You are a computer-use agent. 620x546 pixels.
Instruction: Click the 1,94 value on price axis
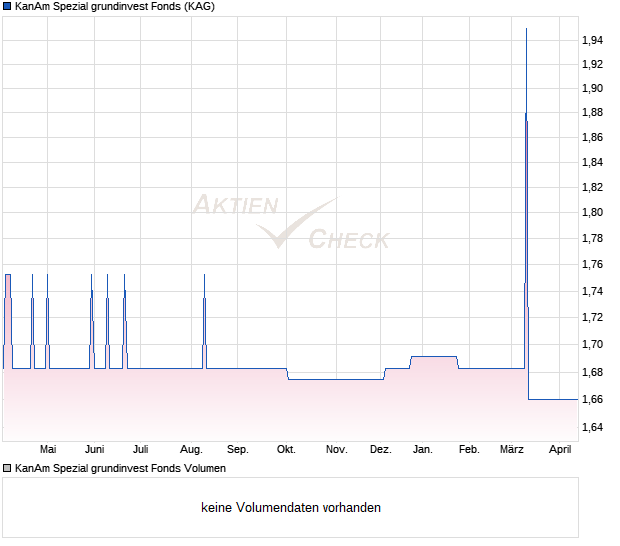(592, 40)
